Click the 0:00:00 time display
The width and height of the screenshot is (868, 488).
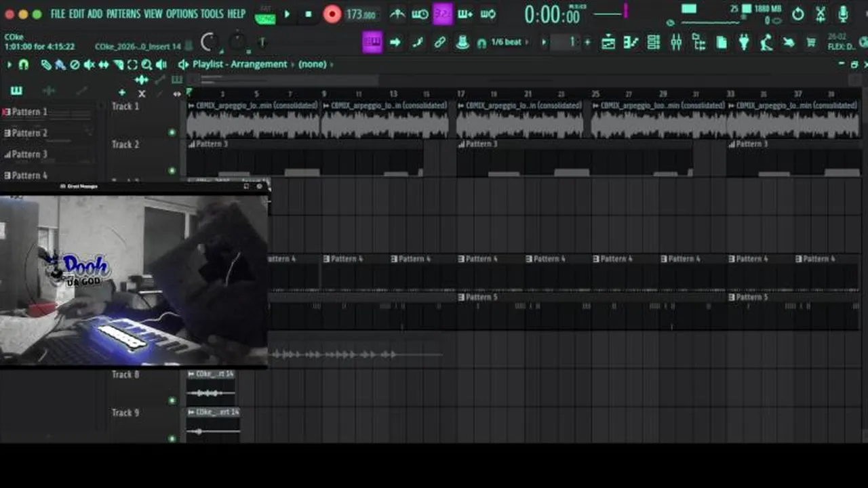coord(553,14)
